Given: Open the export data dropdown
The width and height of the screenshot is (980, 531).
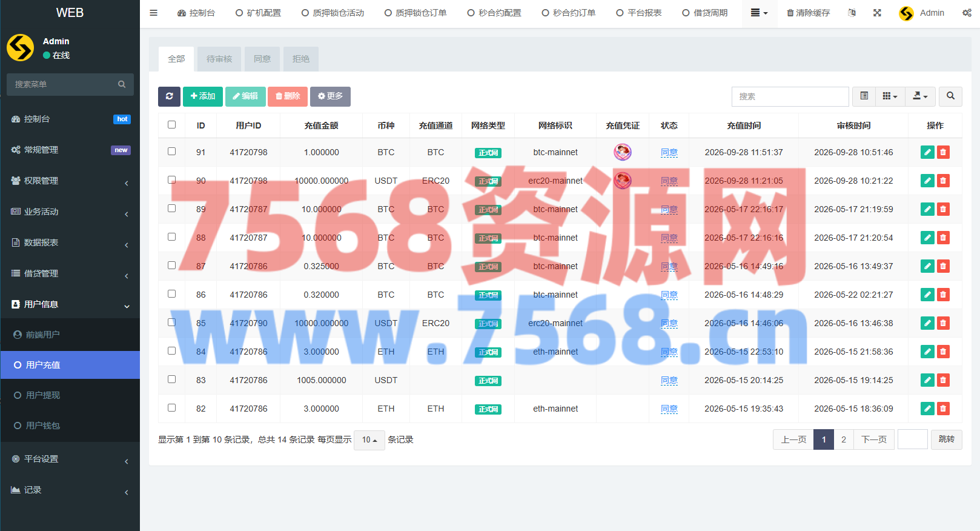Looking at the screenshot, I should coord(920,96).
